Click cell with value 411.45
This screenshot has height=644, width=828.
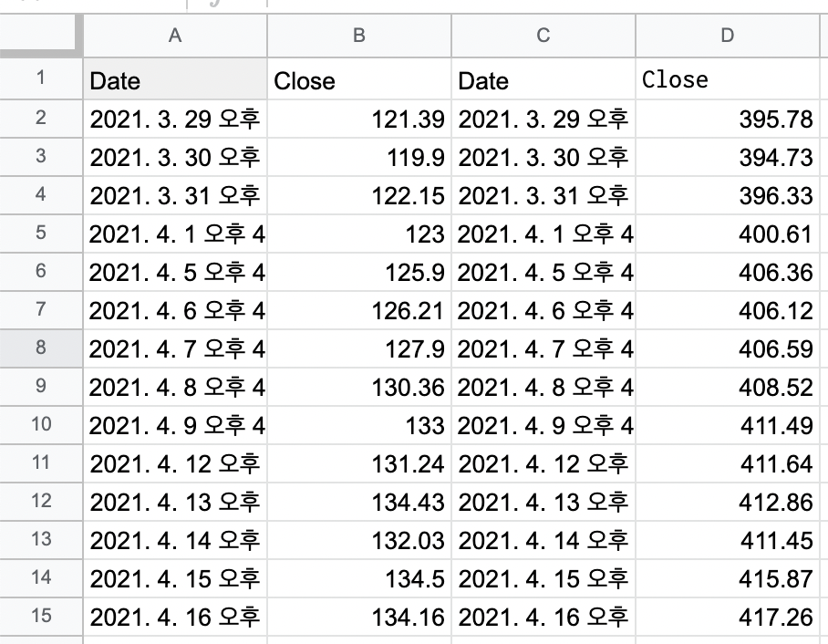pyautogui.click(x=728, y=540)
